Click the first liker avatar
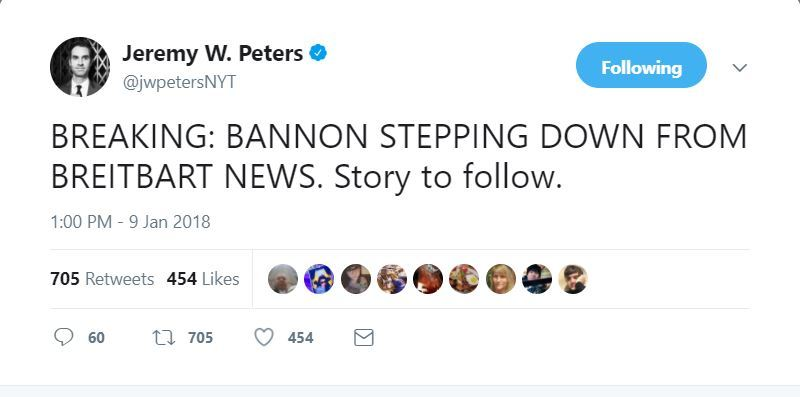This screenshot has width=800, height=397. click(x=283, y=279)
